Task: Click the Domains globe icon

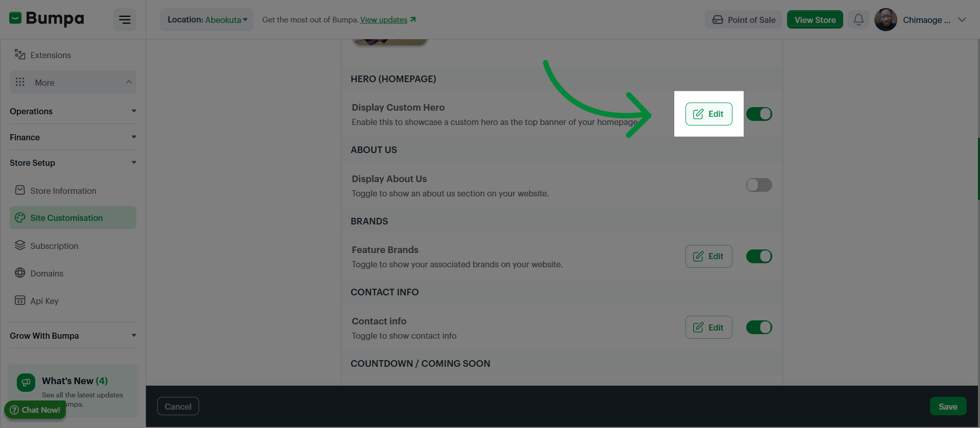Action: pyautogui.click(x=20, y=273)
